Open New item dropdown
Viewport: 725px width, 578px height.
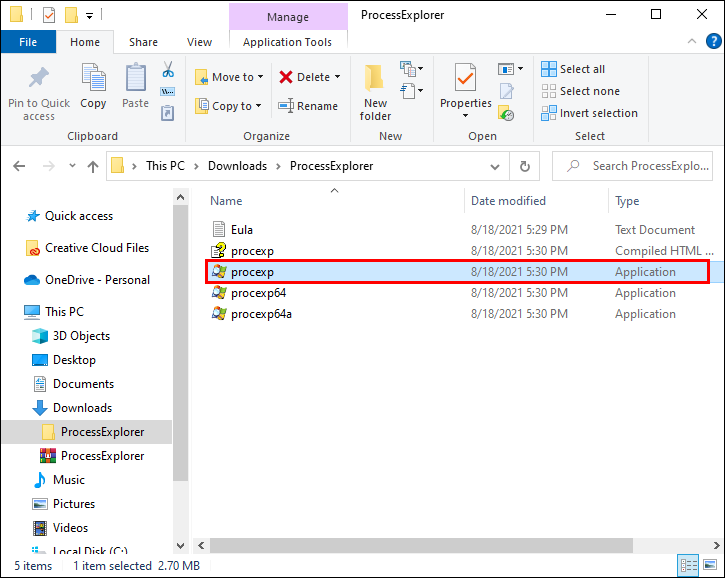[412, 69]
